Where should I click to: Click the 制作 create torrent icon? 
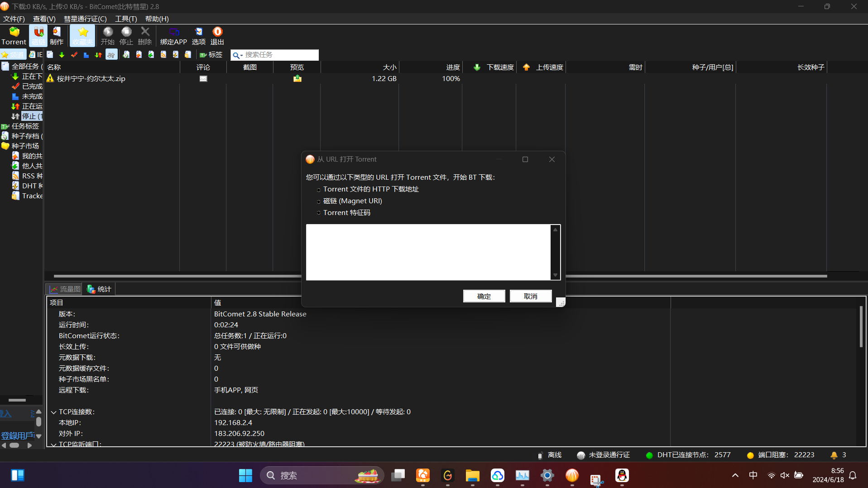point(57,36)
